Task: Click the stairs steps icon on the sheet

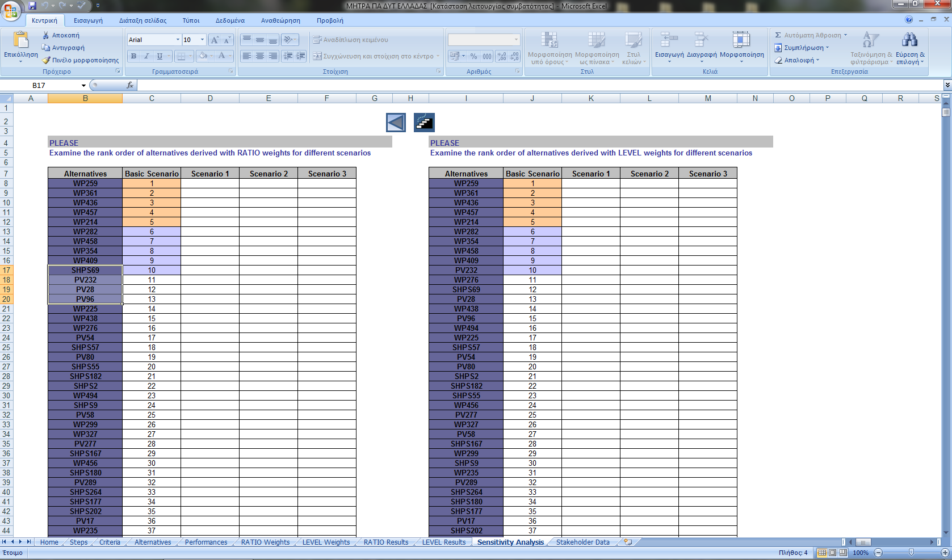Action: (424, 123)
